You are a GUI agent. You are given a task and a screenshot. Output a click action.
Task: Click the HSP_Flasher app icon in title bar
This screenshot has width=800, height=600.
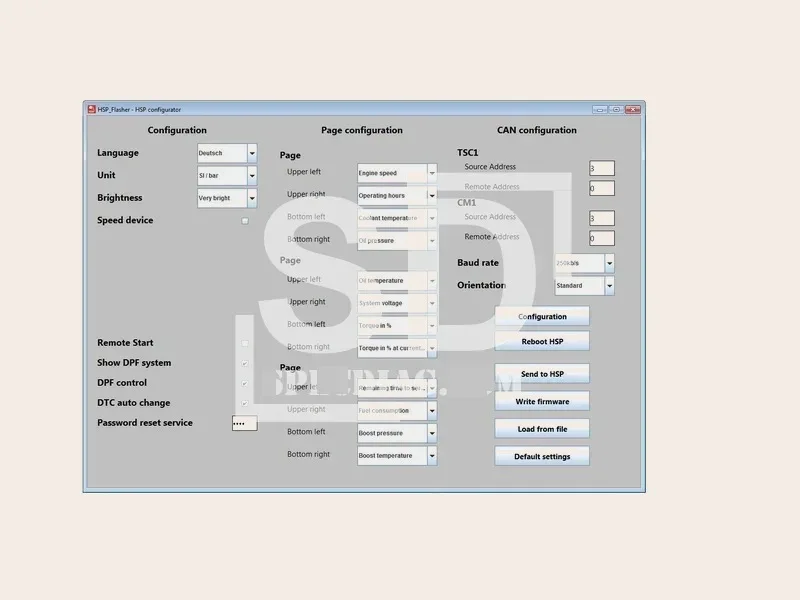tap(92, 110)
